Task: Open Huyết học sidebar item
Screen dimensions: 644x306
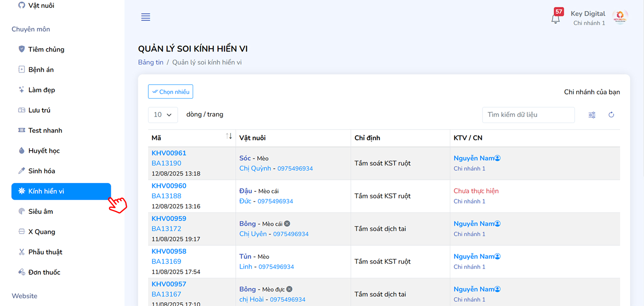Action: pyautogui.click(x=44, y=151)
